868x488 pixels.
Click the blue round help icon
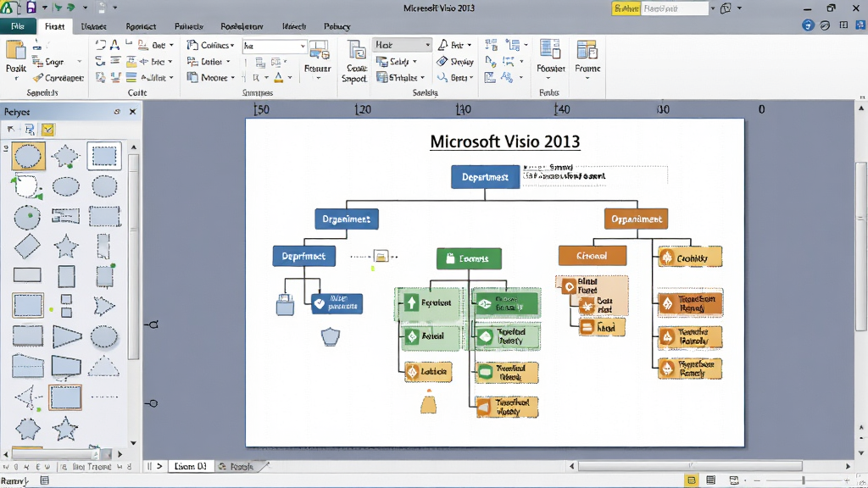[x=808, y=25]
